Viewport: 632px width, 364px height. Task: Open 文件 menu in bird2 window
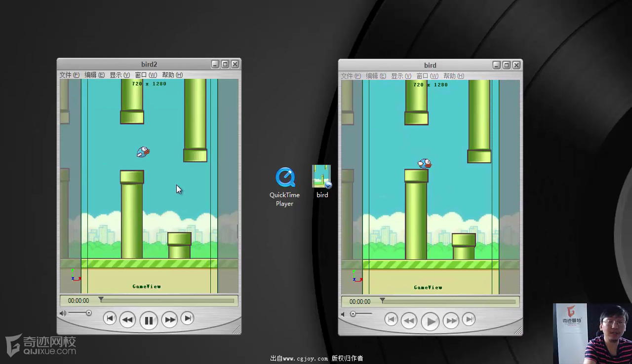(x=69, y=75)
